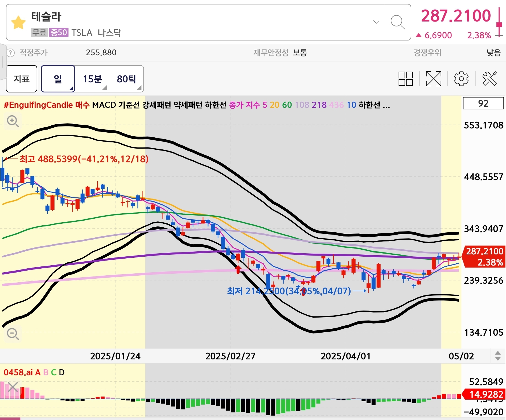The width and height of the screenshot is (506, 420).
Task: Click the TSLA ticker symbol
Action: pos(82,33)
